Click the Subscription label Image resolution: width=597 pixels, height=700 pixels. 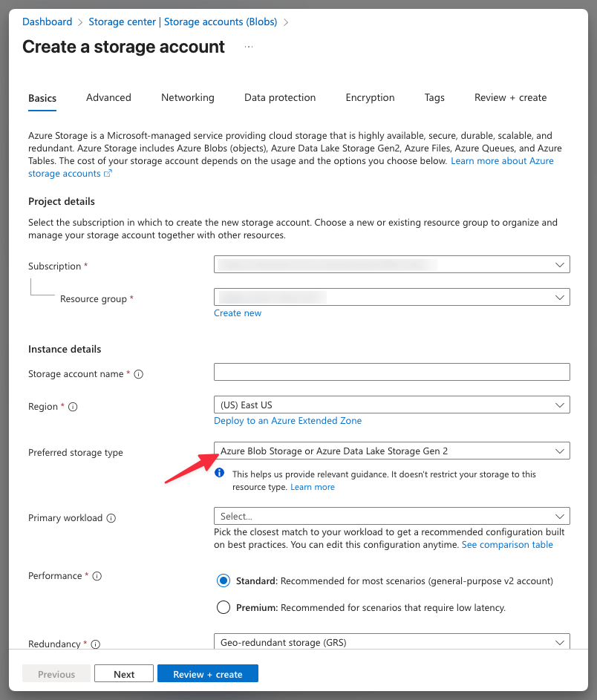point(54,266)
